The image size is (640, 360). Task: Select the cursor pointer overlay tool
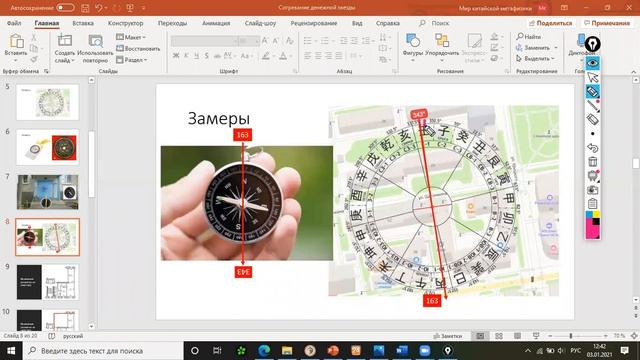click(593, 78)
